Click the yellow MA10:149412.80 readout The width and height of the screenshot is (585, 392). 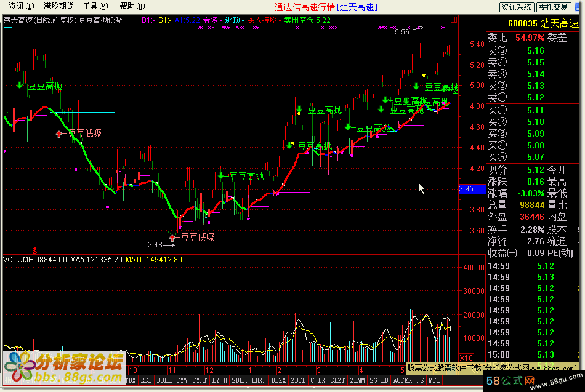point(154,260)
